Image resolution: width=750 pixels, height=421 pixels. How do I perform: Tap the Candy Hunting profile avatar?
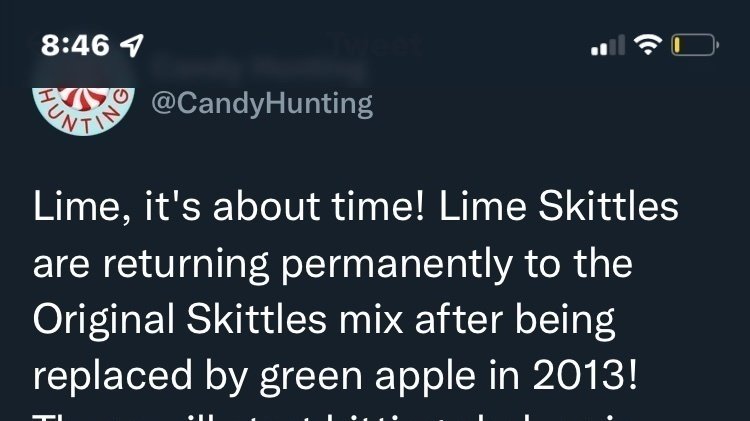[83, 98]
